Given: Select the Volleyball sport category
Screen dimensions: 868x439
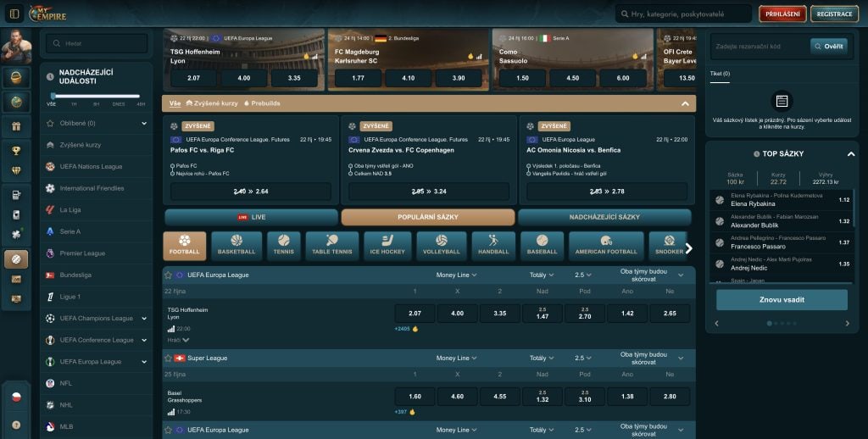Looking at the screenshot, I should click(x=441, y=246).
